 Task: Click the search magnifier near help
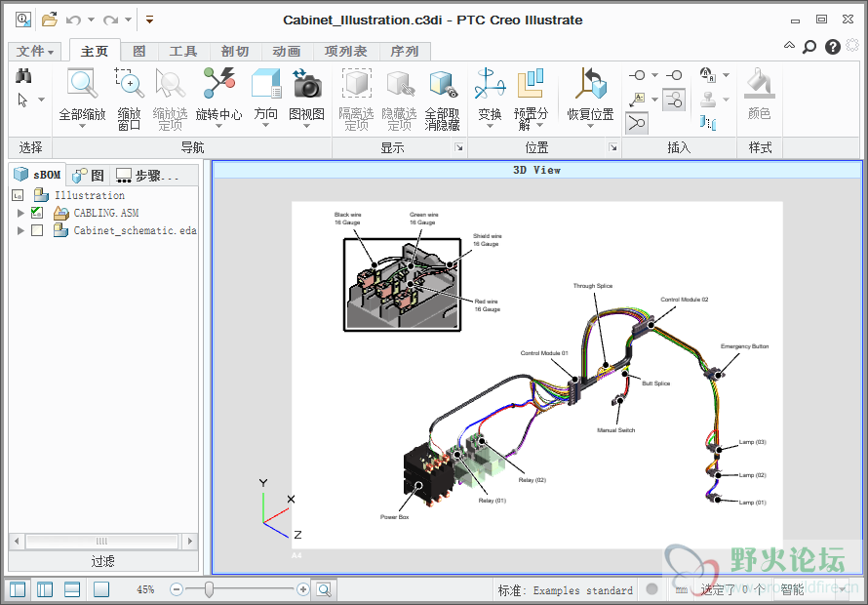tap(809, 47)
